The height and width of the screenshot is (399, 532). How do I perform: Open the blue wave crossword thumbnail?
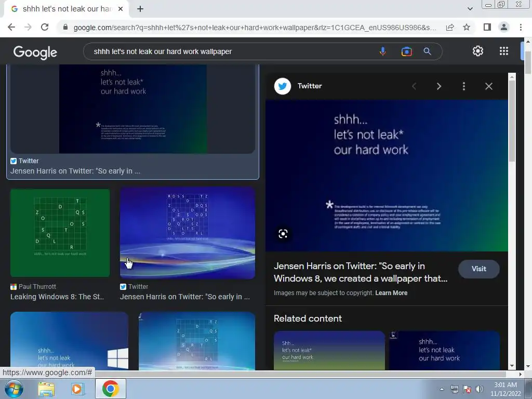[188, 233]
